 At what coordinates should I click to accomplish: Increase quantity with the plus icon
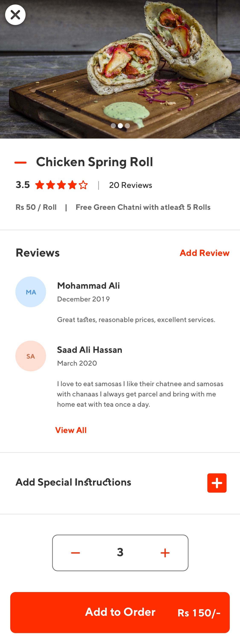[165, 553]
